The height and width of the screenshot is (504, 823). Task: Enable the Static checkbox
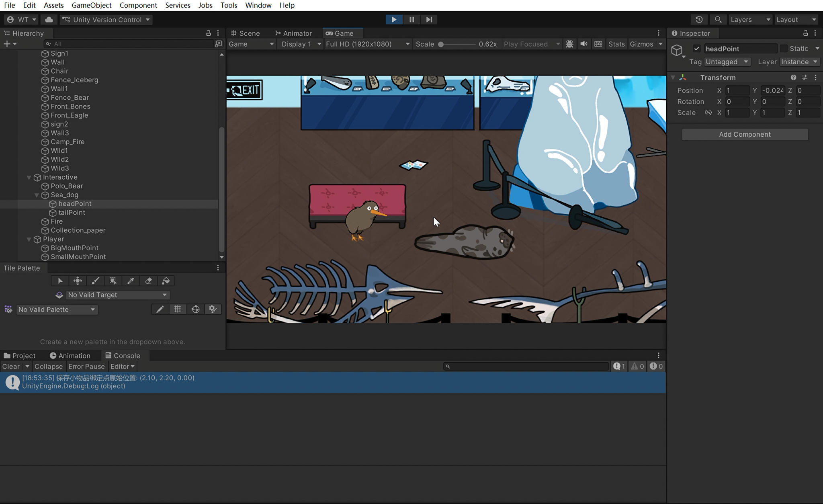tap(784, 49)
